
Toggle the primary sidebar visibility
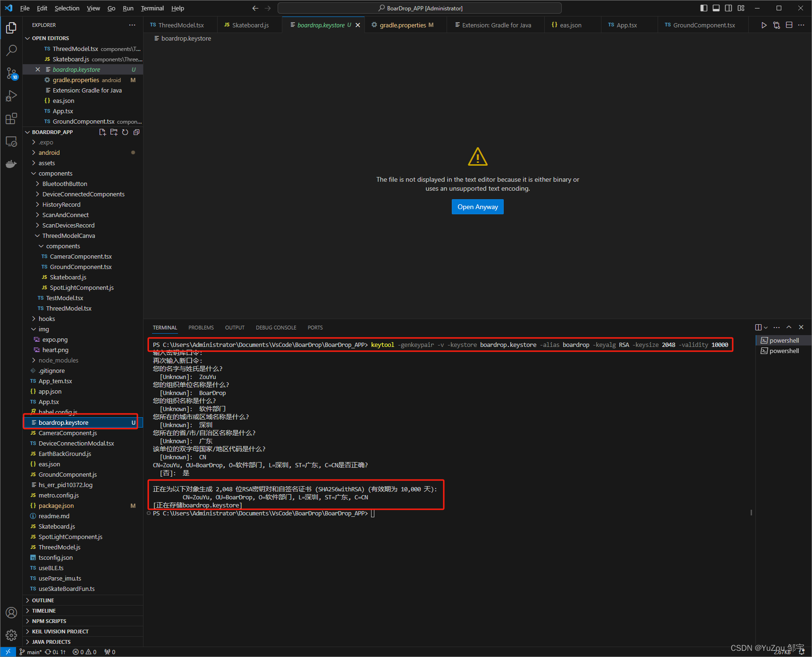(703, 8)
